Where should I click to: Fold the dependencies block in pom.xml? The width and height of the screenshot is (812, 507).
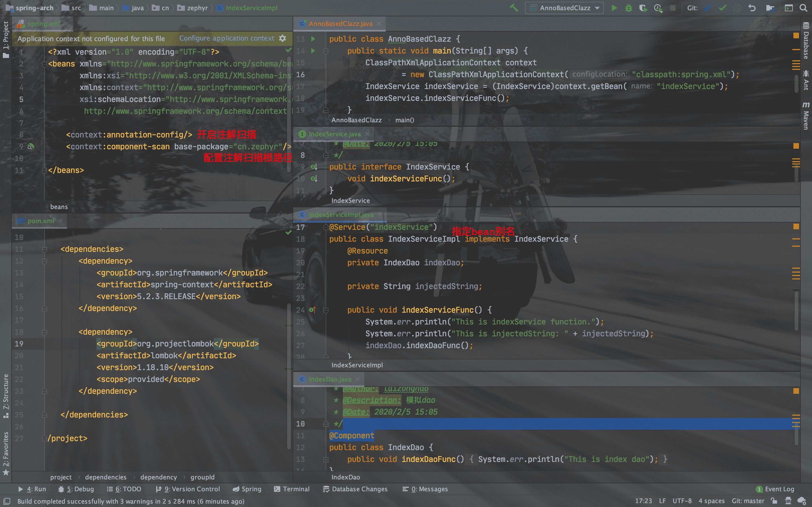point(44,249)
